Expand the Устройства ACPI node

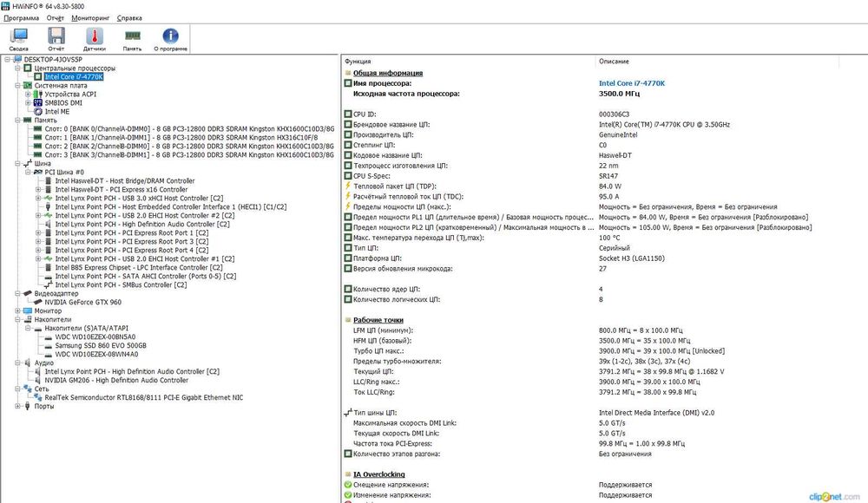[29, 94]
